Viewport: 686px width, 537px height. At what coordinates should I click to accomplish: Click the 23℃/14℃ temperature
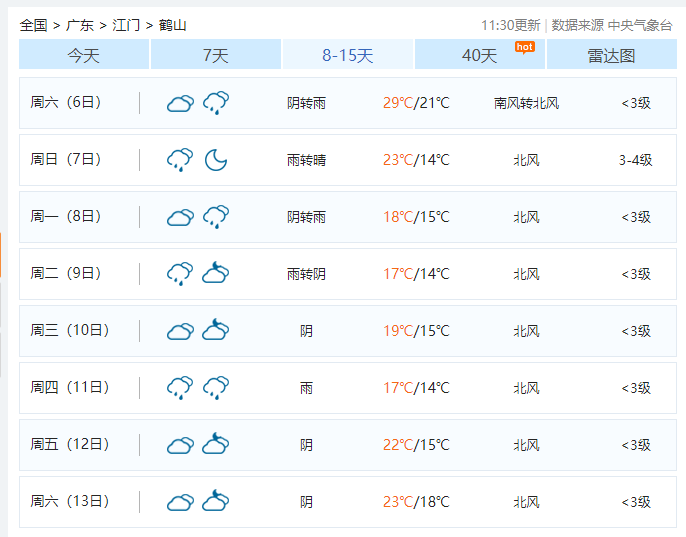coord(416,160)
